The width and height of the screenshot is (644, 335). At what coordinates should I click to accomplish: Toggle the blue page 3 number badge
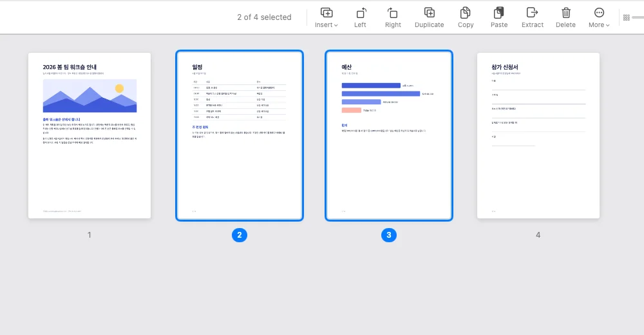click(389, 235)
